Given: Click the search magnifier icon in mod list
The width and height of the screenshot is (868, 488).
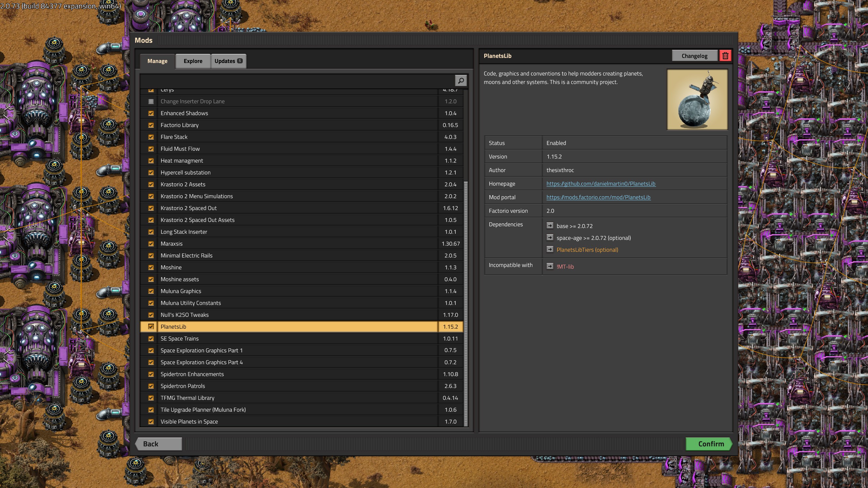Looking at the screenshot, I should (461, 81).
